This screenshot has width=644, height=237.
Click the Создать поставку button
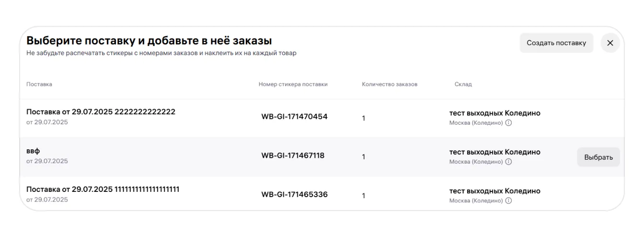(556, 43)
